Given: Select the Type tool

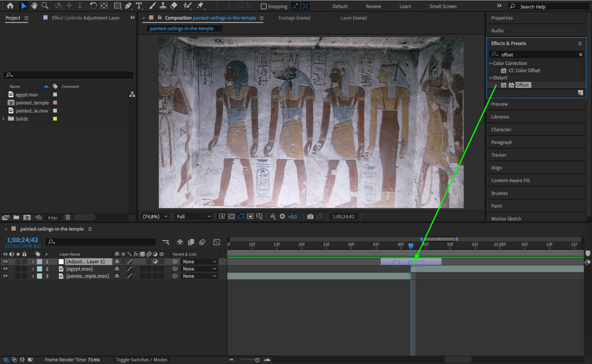Looking at the screenshot, I should coord(139,6).
